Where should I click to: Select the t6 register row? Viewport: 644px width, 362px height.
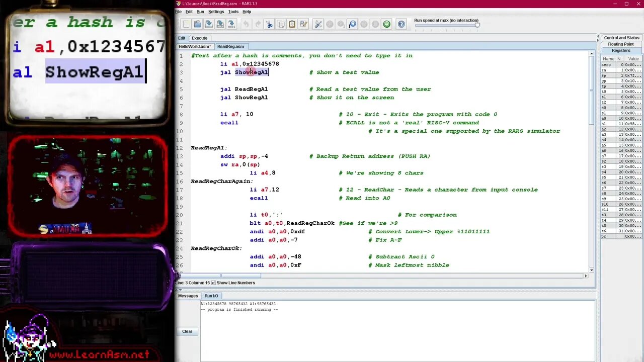point(622,231)
